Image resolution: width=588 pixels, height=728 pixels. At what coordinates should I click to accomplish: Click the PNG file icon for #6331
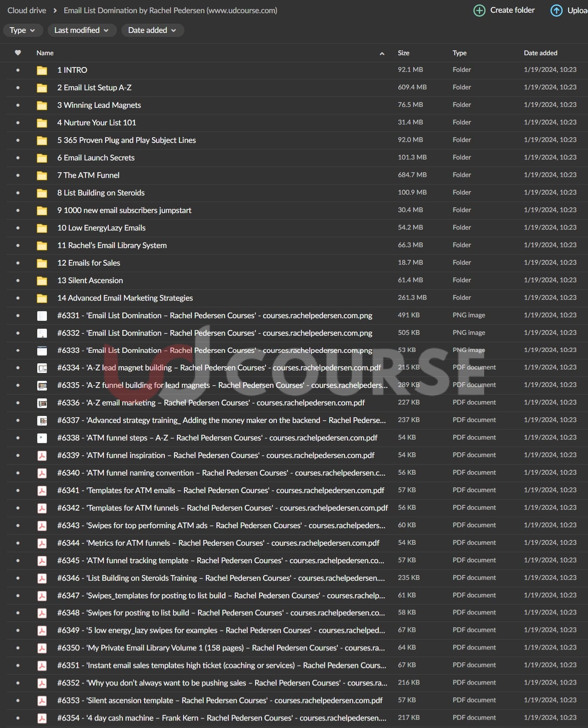[x=42, y=316]
